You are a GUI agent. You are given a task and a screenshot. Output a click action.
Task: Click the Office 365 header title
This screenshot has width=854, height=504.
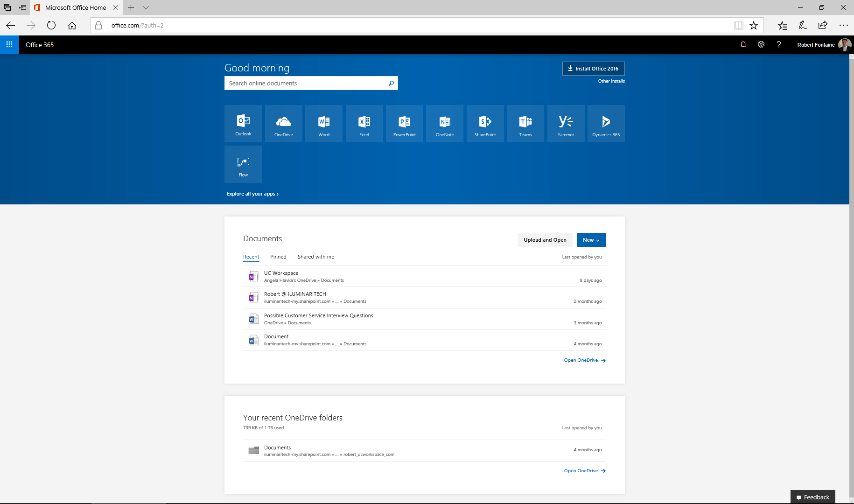[x=40, y=45]
